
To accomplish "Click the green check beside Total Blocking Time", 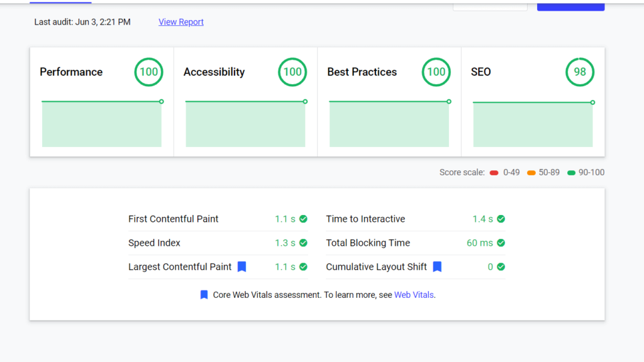I will click(501, 243).
